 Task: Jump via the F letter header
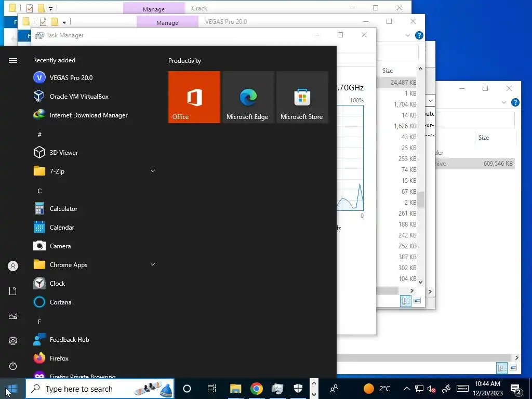coord(39,322)
